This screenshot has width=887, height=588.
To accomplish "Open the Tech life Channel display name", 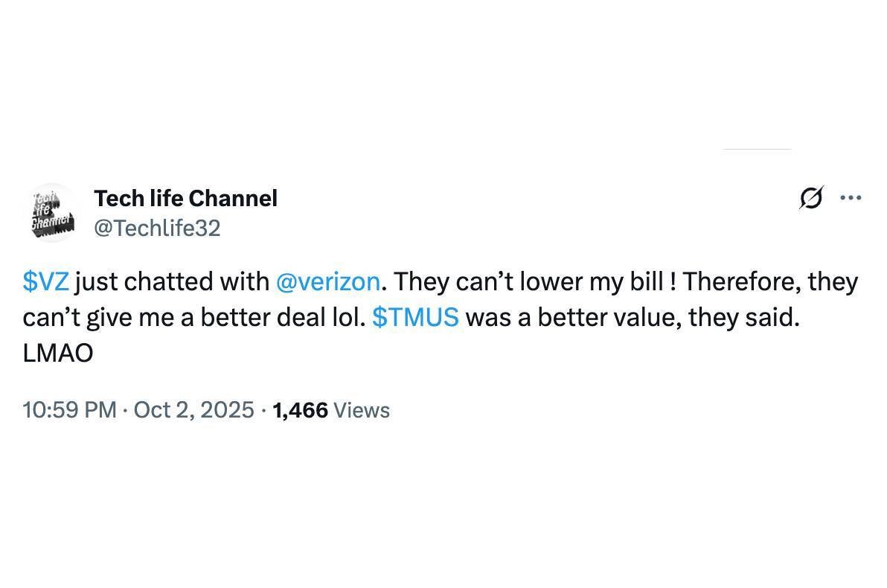I will pos(185,198).
